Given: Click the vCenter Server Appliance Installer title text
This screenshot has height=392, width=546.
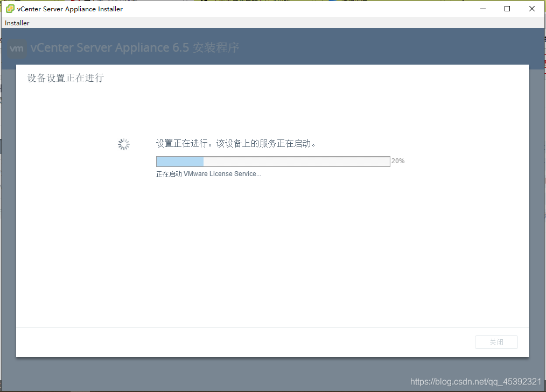Looking at the screenshot, I should (69, 9).
